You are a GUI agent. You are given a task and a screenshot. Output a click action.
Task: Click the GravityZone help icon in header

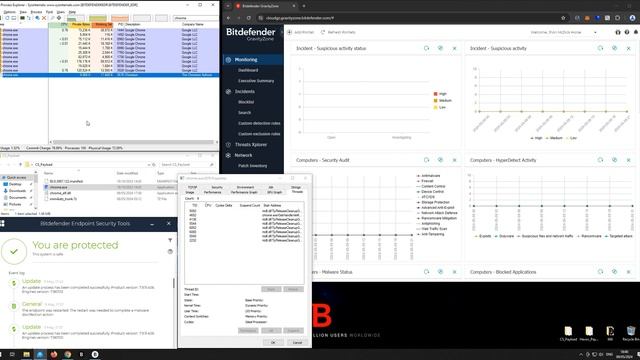[627, 32]
